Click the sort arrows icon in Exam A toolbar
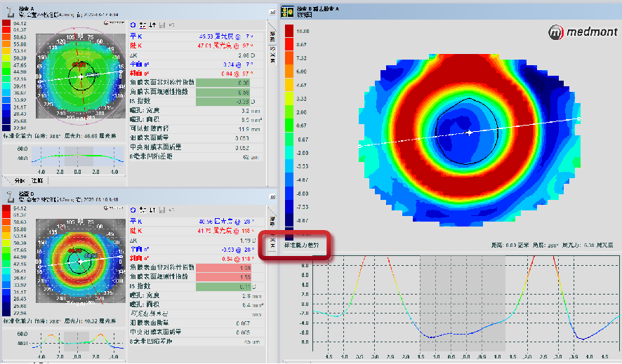This screenshot has width=622, height=364. tap(152, 25)
